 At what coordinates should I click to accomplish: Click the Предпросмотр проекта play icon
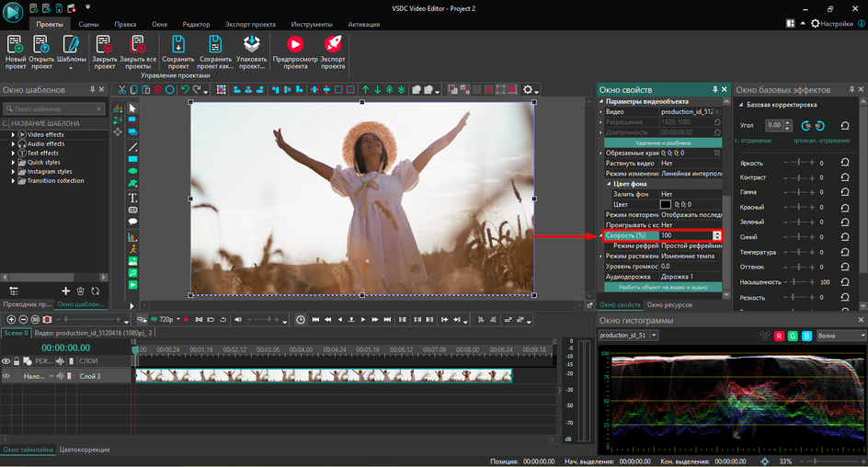[294, 44]
